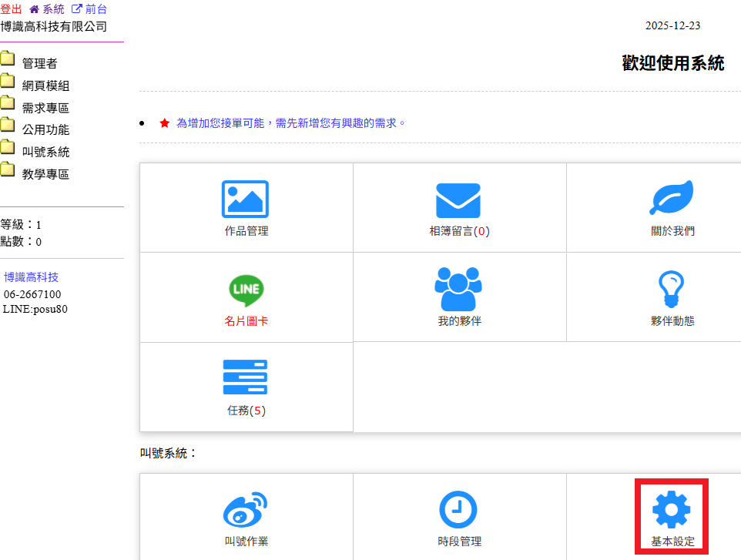
Task: Click the 基本設定 gear icon
Action: point(672,509)
